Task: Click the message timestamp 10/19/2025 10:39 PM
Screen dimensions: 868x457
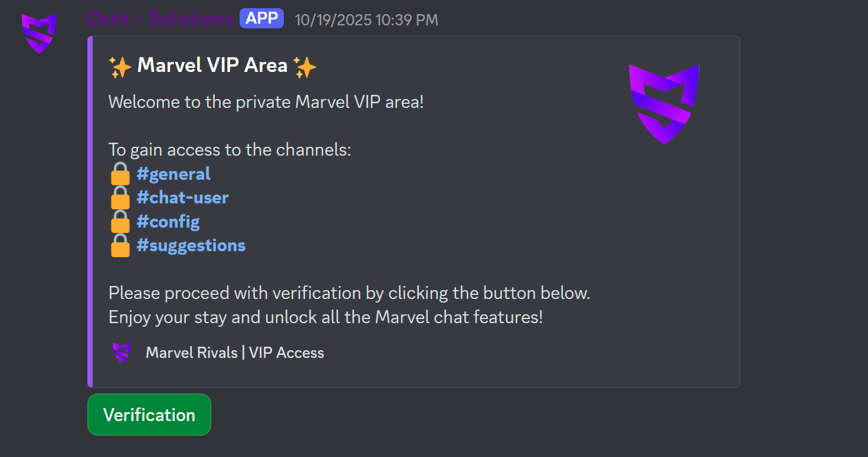Action: click(x=366, y=20)
